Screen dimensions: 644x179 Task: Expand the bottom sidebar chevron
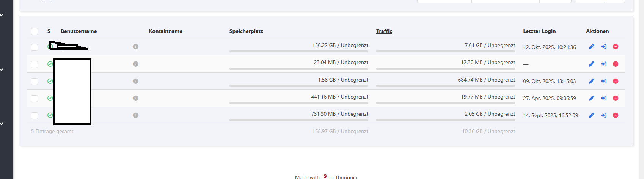[x=2, y=124]
